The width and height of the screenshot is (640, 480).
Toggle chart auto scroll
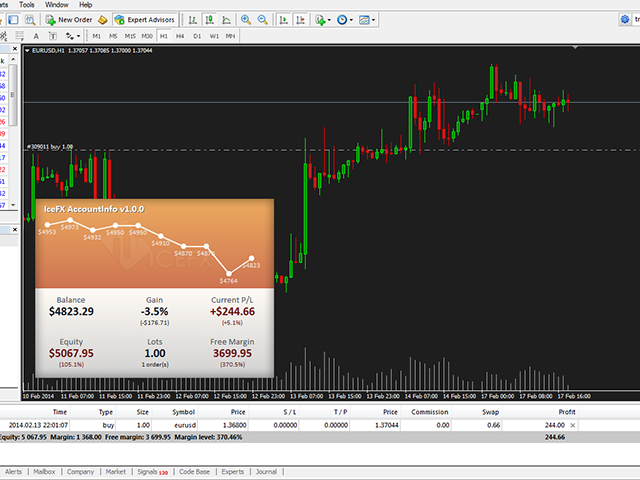click(x=283, y=20)
